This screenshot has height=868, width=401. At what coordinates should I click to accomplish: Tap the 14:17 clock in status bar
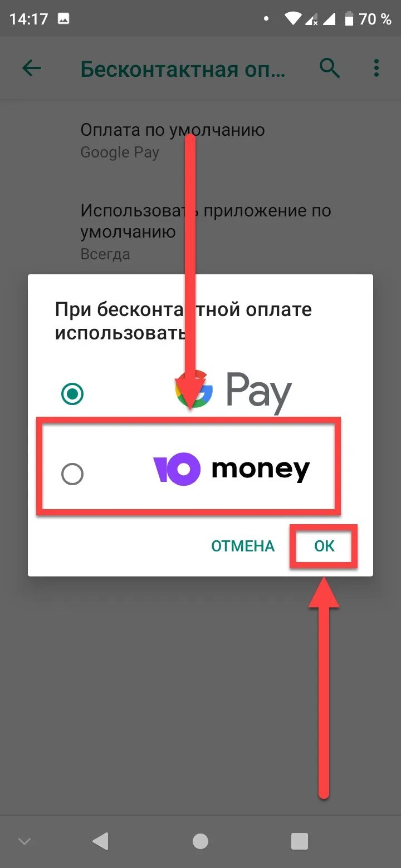point(28,19)
